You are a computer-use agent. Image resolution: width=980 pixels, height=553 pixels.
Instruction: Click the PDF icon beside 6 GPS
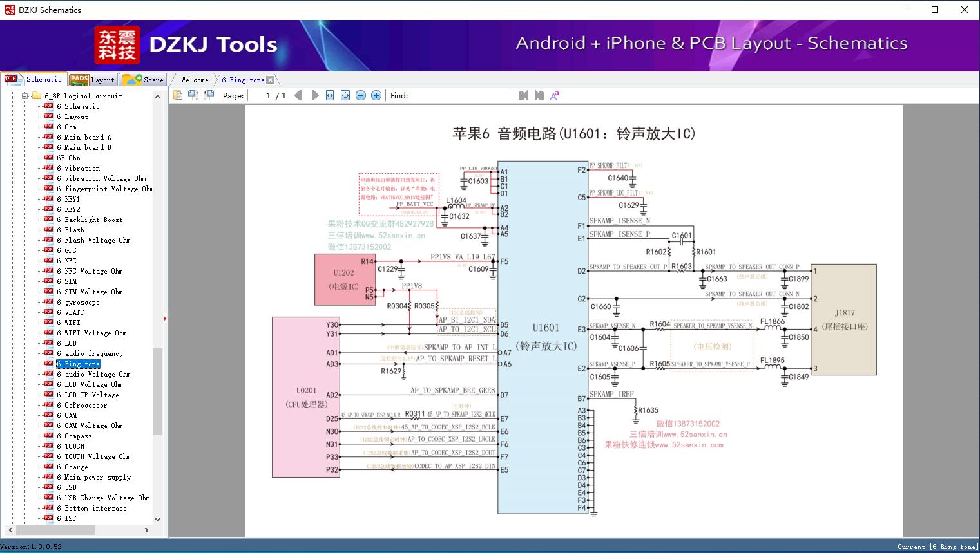[x=48, y=250]
